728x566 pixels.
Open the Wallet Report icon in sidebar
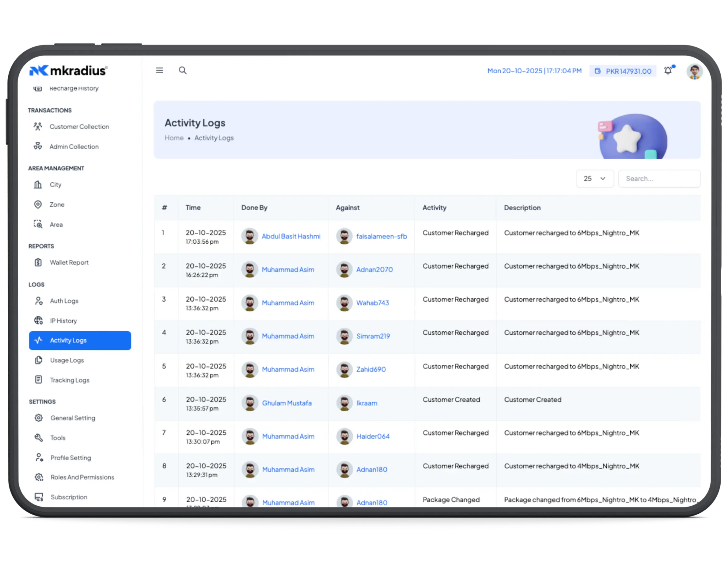click(38, 262)
